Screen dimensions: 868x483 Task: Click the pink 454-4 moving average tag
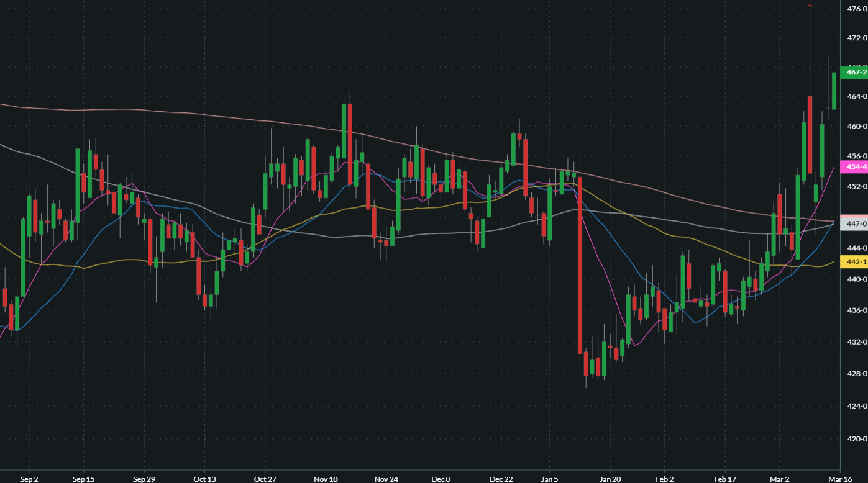(x=854, y=166)
